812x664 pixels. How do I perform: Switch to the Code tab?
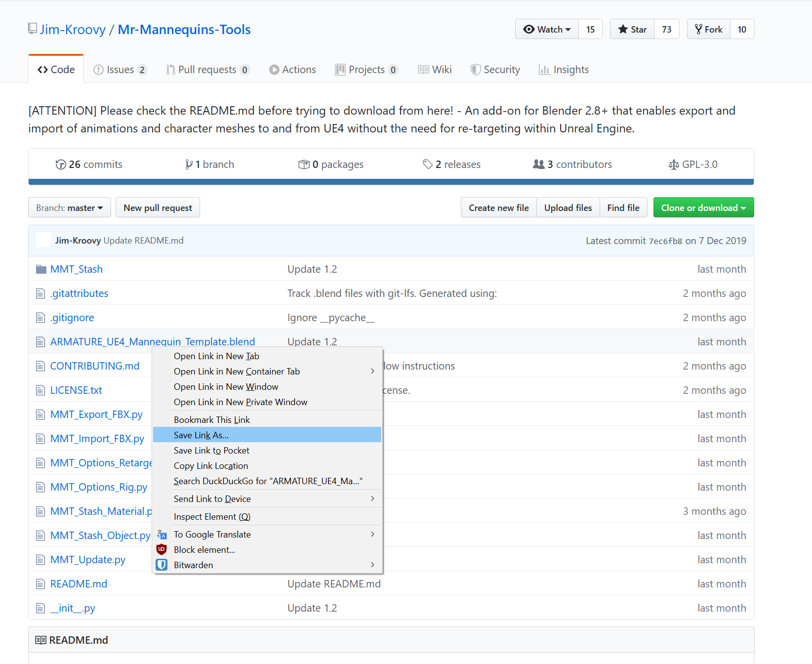[x=56, y=69]
